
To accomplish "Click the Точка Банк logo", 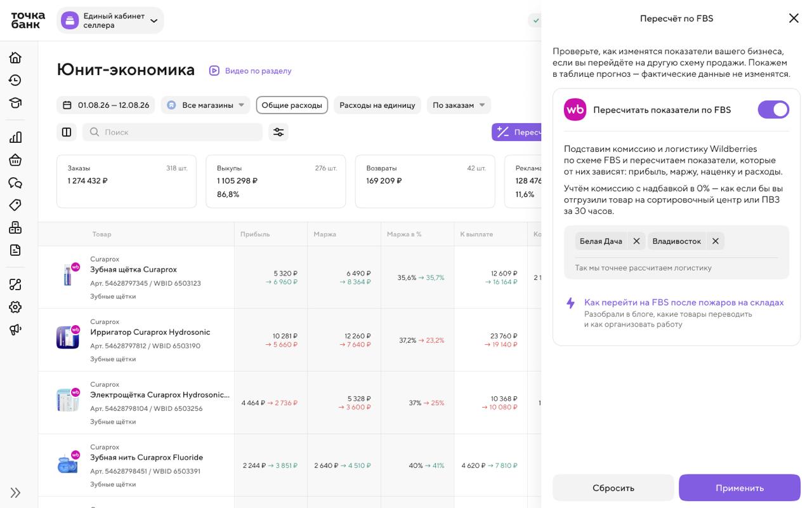I will tap(28, 20).
